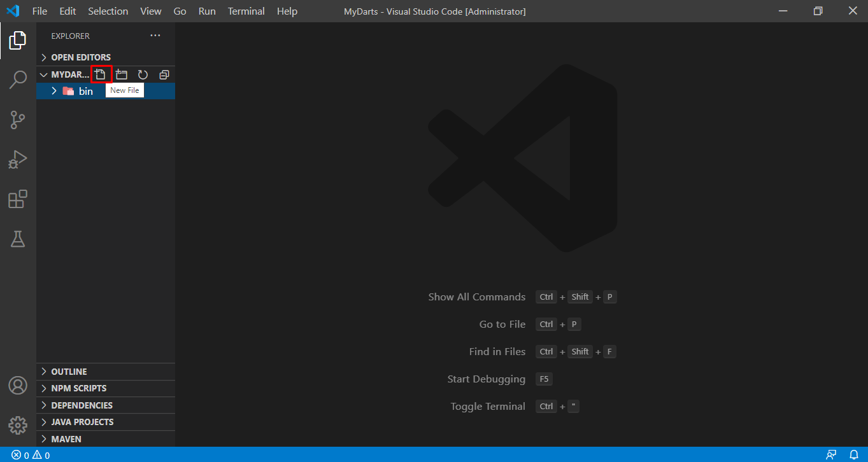The width and height of the screenshot is (868, 462).
Task: Open the Search view in activity bar
Action: pyautogui.click(x=18, y=80)
